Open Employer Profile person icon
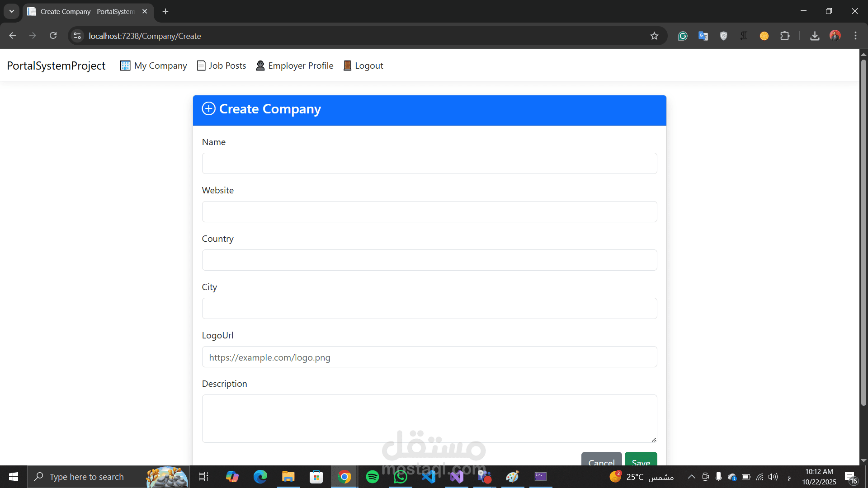 (x=260, y=66)
